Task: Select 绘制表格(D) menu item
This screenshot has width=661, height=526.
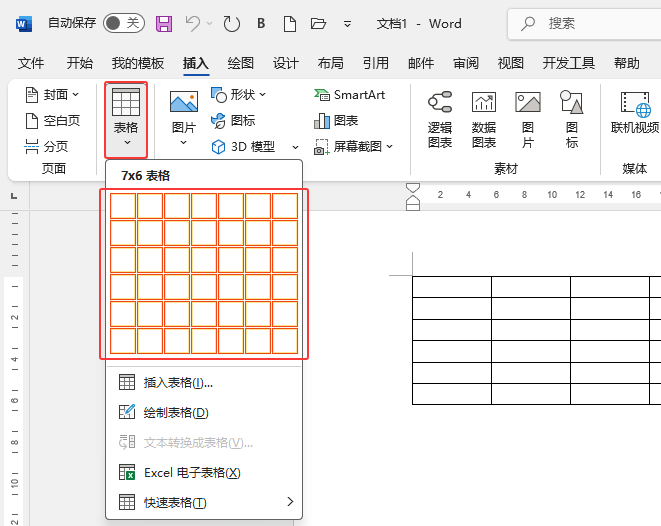Action: pyautogui.click(x=204, y=413)
